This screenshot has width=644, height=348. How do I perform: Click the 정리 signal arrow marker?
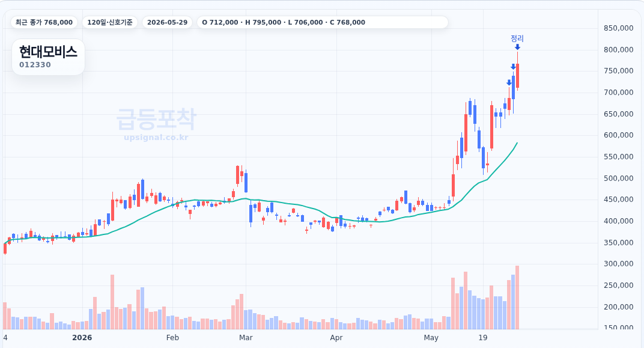point(517,47)
